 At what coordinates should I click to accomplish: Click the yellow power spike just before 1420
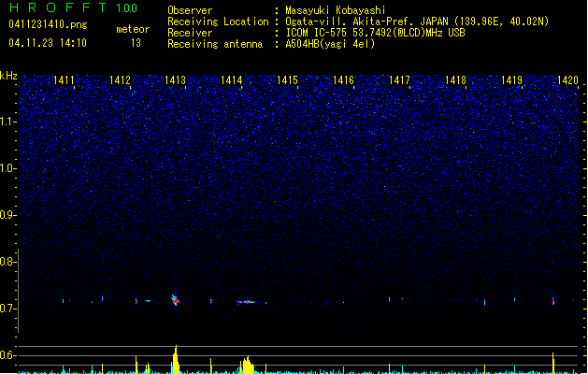[553, 363]
